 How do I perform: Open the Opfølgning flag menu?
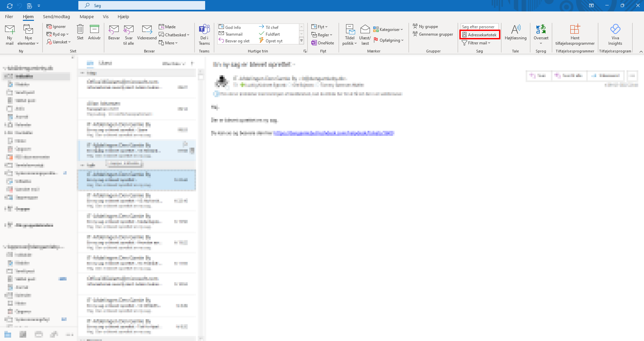point(388,40)
